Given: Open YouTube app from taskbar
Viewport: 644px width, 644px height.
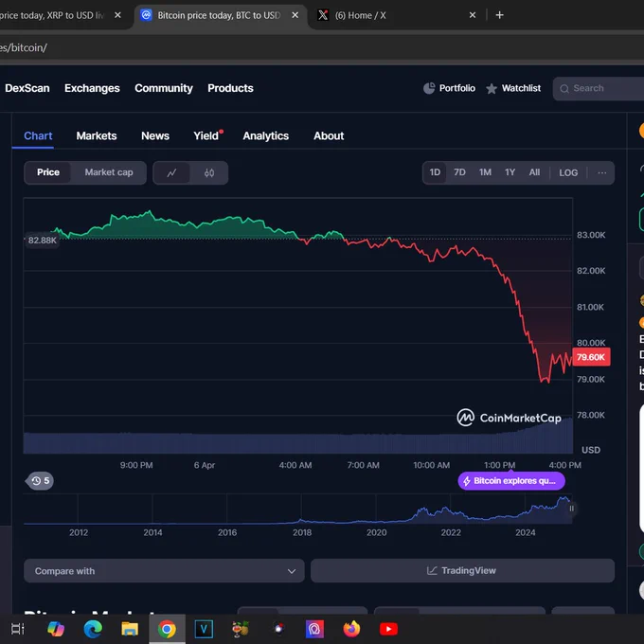Looking at the screenshot, I should pyautogui.click(x=388, y=629).
